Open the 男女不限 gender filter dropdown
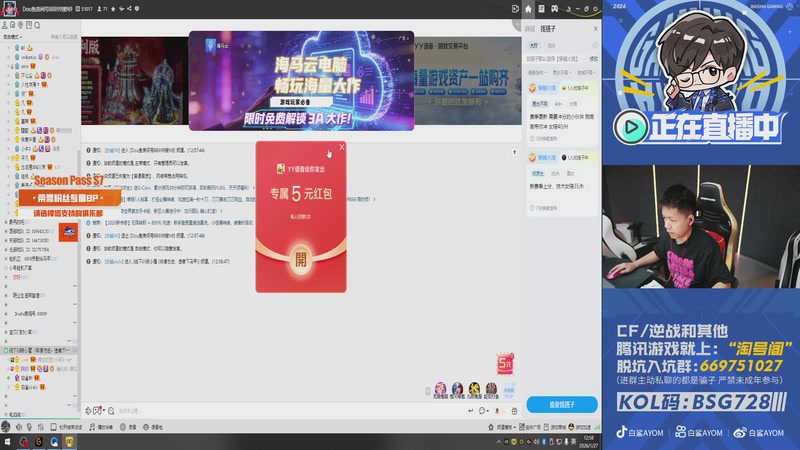Screen dimensions: 800x450 pos(561,72)
